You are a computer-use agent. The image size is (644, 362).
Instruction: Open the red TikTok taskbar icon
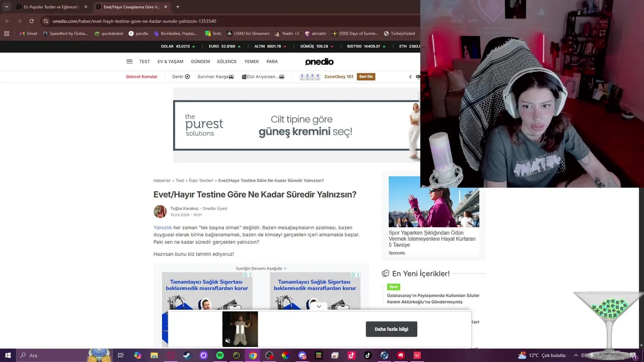pos(351,355)
